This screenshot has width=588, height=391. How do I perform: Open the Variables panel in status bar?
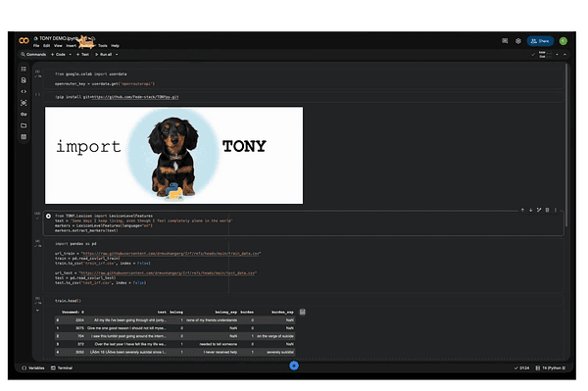(x=33, y=367)
